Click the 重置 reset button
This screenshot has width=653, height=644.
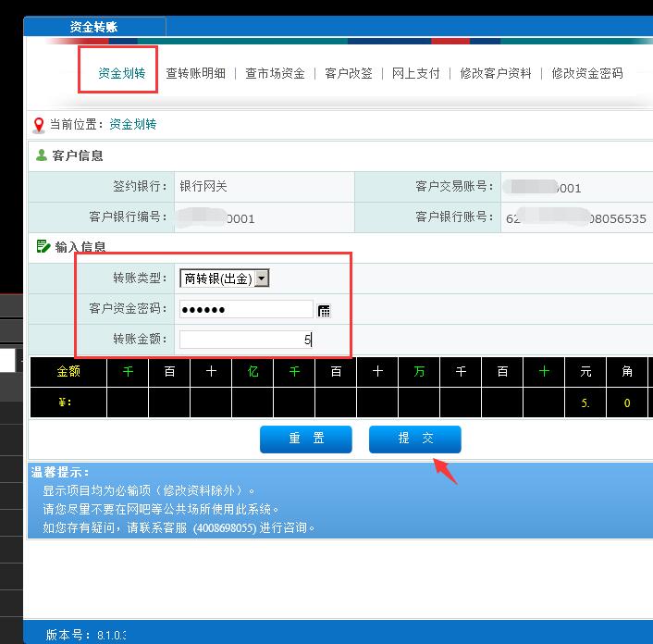click(x=305, y=440)
